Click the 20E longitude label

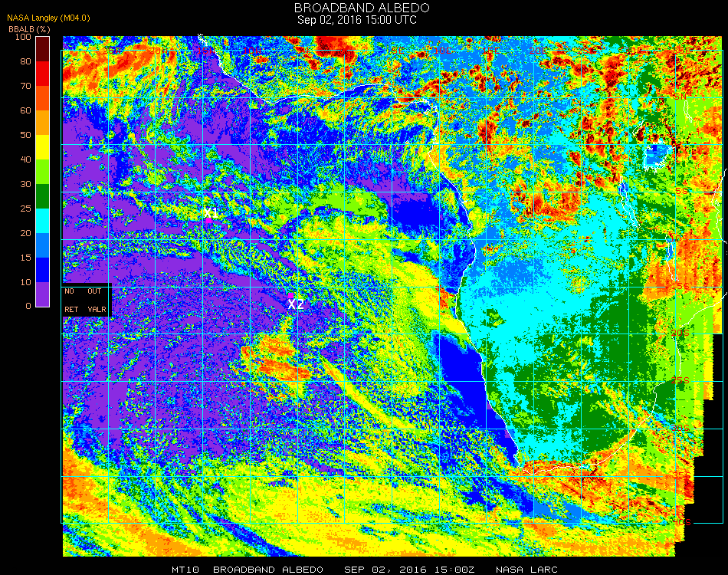[x=538, y=50]
